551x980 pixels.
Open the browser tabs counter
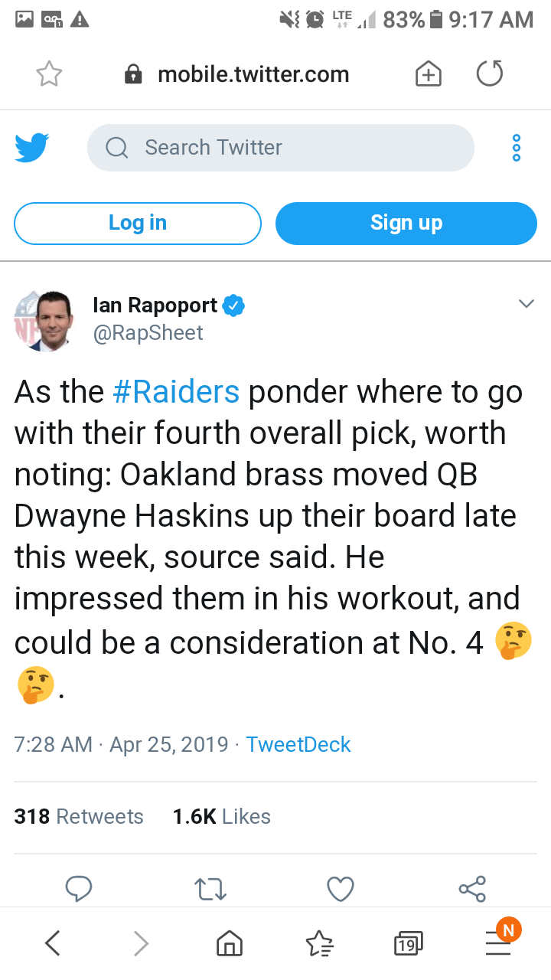[x=407, y=944]
